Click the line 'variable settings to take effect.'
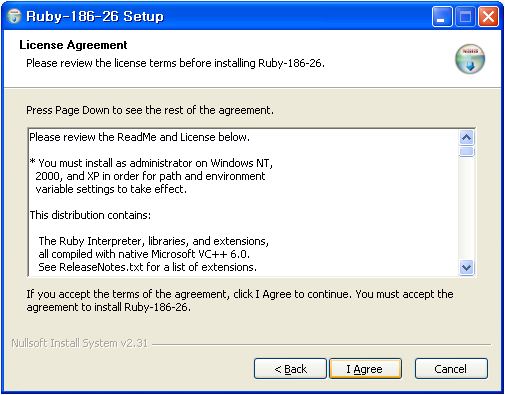The width and height of the screenshot is (505, 395). 111,189
